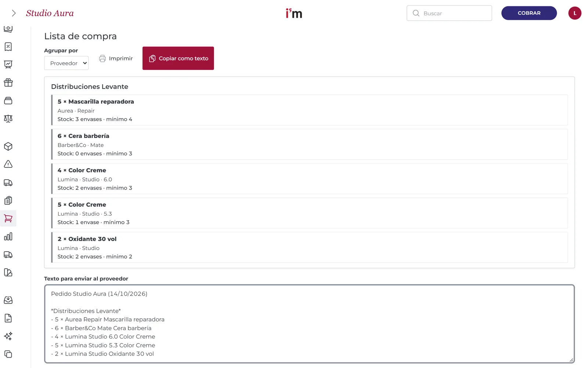Open the user avatar L menu
Screen dimensions: 588x368
click(x=575, y=13)
